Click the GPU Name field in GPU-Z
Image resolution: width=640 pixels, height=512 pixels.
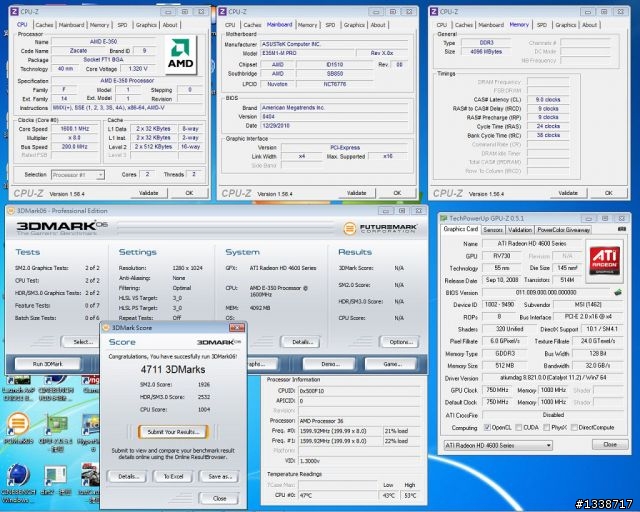point(532,243)
